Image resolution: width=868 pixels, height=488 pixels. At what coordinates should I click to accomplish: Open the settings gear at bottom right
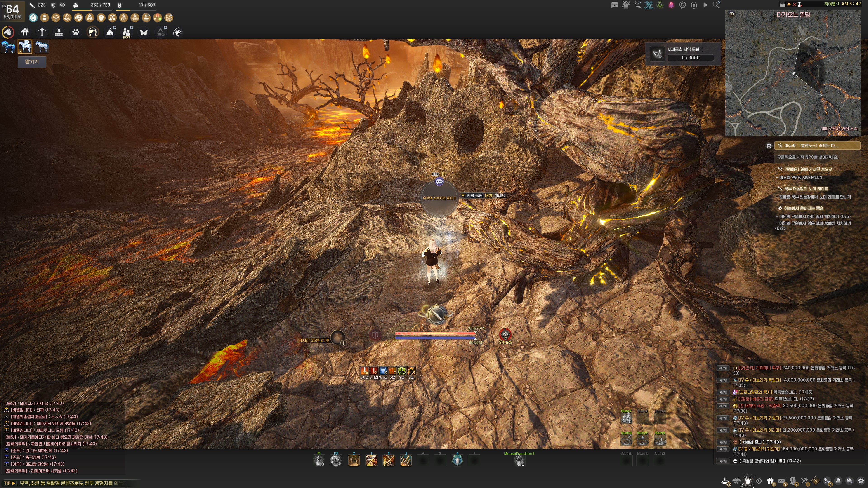(x=861, y=481)
